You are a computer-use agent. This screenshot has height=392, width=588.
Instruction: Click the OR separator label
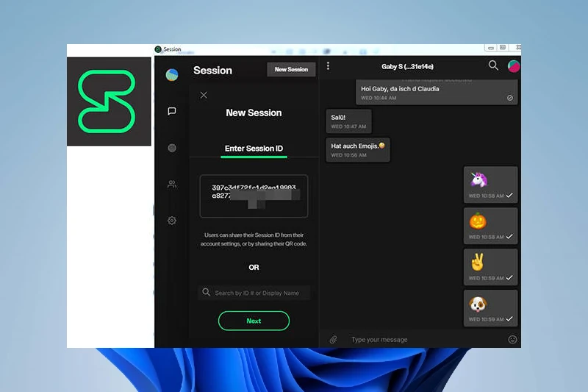(254, 268)
